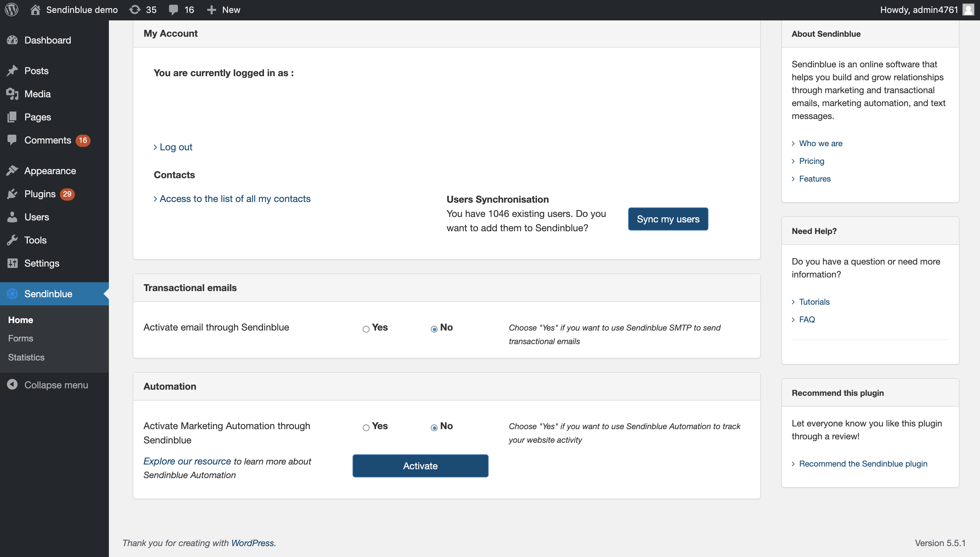
Task: Click the Sync my users button
Action: pos(668,219)
